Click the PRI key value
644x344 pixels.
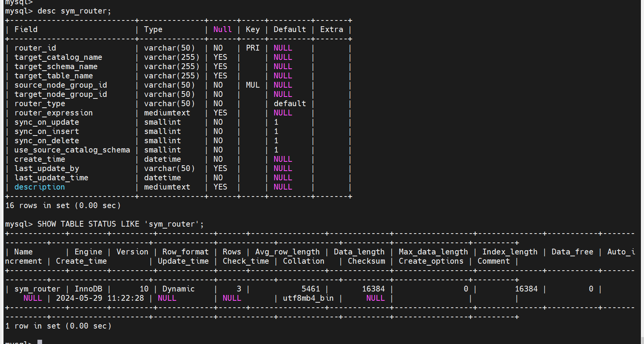tap(253, 48)
